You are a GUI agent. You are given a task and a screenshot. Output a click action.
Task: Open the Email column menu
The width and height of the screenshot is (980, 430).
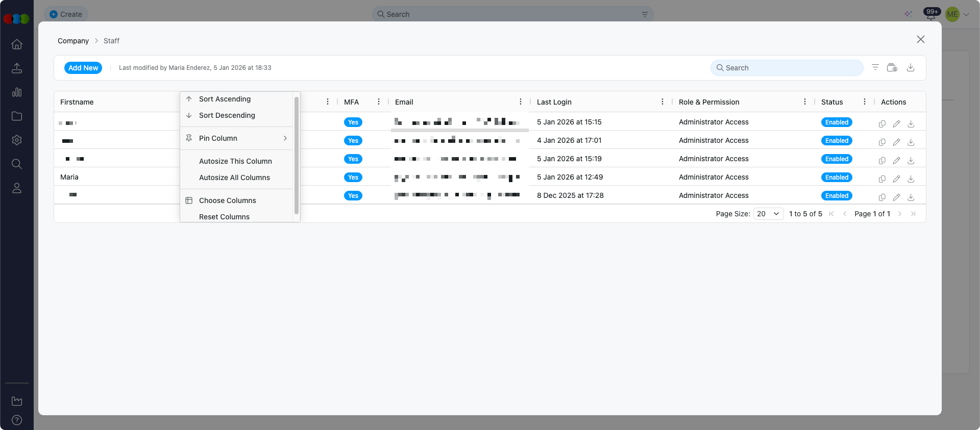point(520,102)
